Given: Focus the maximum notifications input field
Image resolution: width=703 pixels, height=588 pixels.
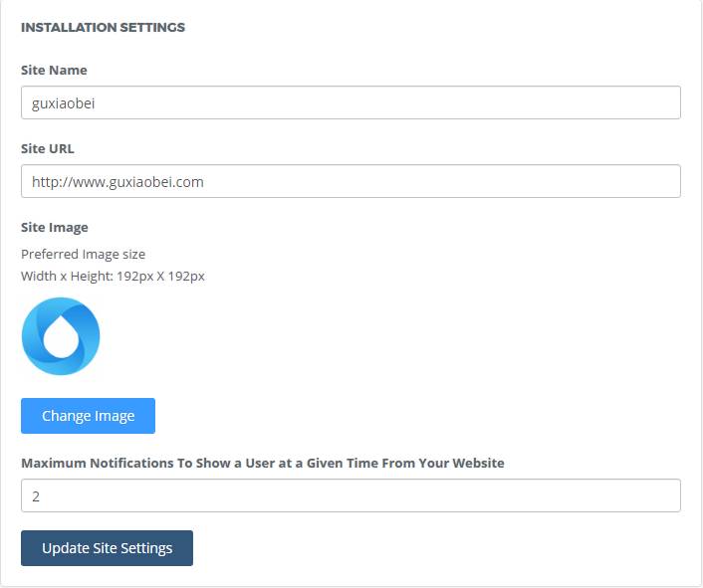Looking at the screenshot, I should point(351,495).
